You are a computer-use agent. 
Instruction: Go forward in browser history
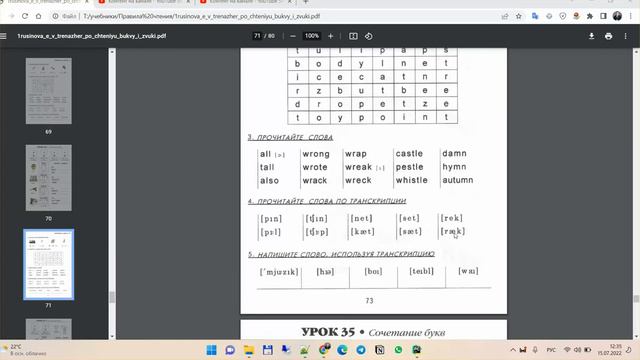tap(11, 16)
